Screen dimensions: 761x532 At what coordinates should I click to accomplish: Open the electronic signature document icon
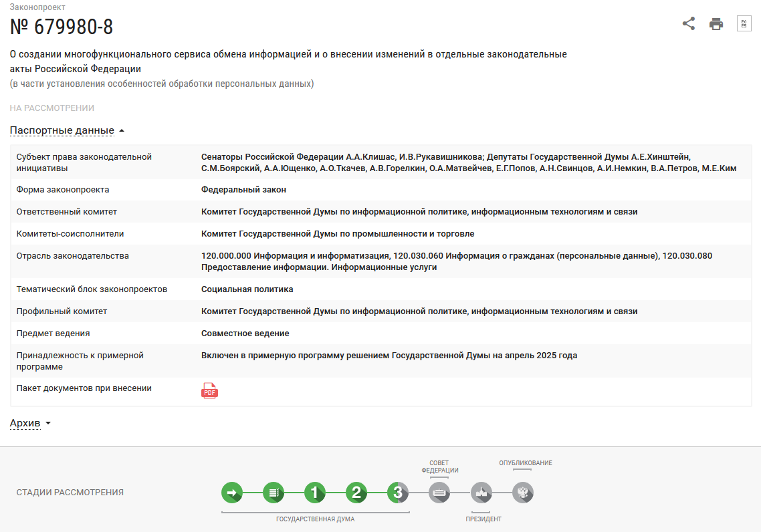tap(744, 23)
